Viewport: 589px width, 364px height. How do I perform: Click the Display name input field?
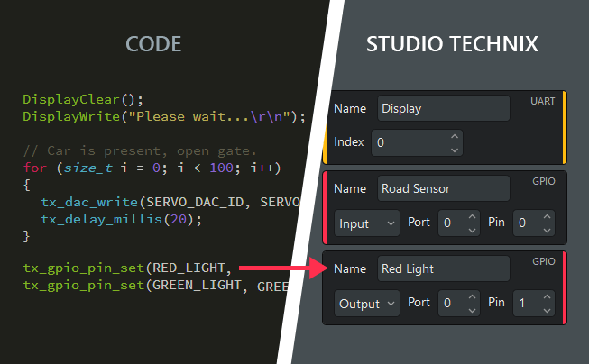click(444, 108)
